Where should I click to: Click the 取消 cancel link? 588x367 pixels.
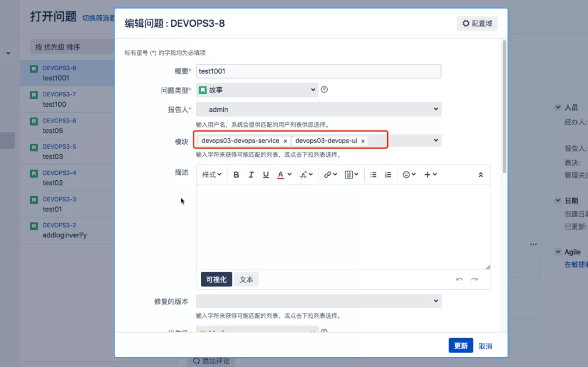coord(485,346)
